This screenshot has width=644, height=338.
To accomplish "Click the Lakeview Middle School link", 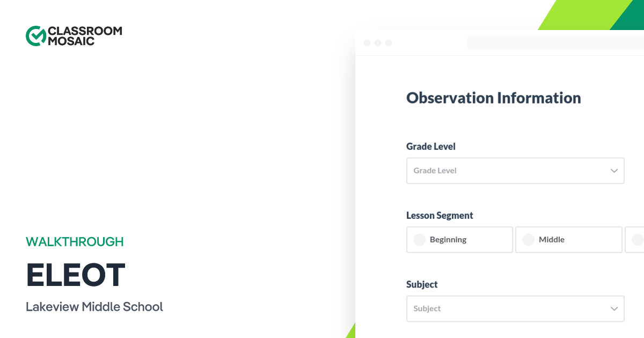I will click(94, 306).
